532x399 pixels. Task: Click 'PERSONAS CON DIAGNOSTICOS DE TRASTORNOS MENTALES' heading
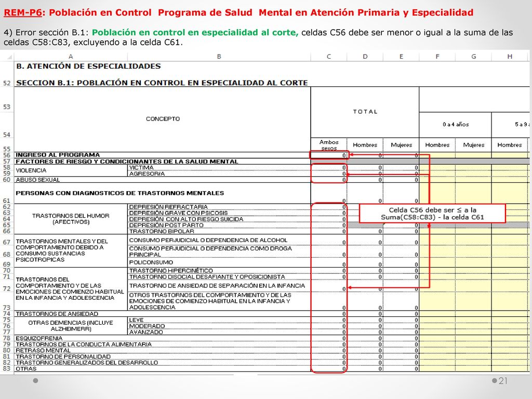point(120,193)
